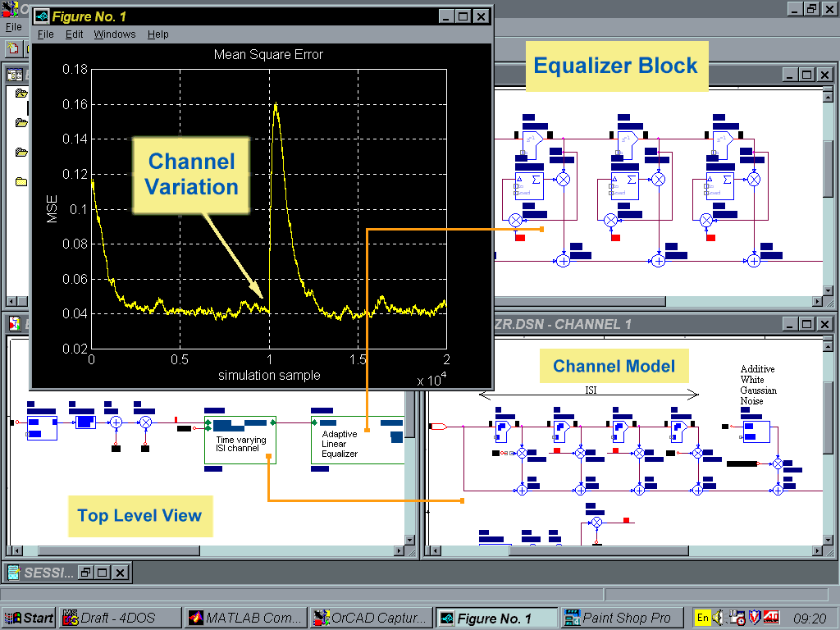The width and height of the screenshot is (840, 630).
Task: Open the File menu in Figure No. 1
Action: [x=45, y=34]
